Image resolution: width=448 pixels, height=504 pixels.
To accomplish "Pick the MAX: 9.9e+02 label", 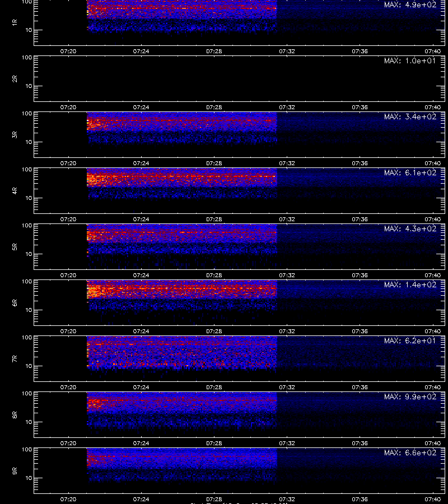I will [x=410, y=396].
